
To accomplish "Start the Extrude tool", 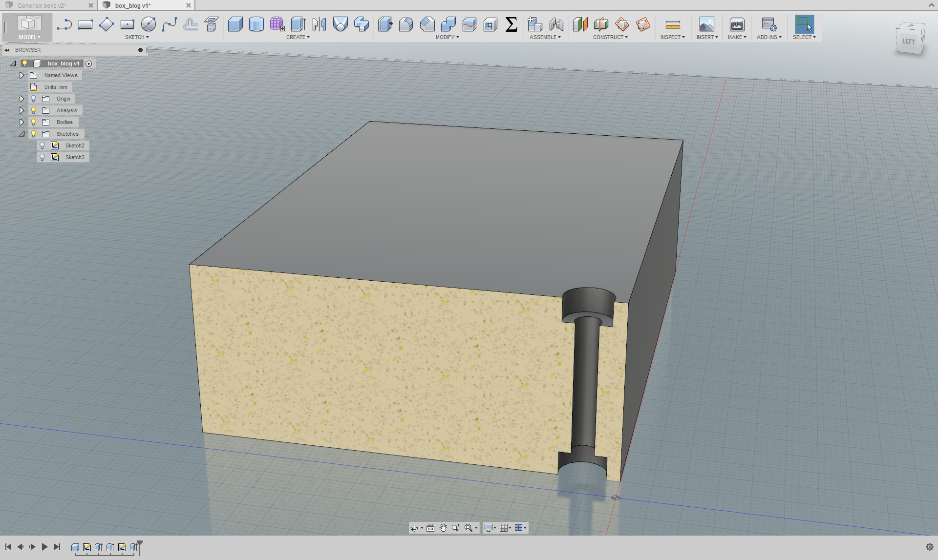I will (298, 24).
